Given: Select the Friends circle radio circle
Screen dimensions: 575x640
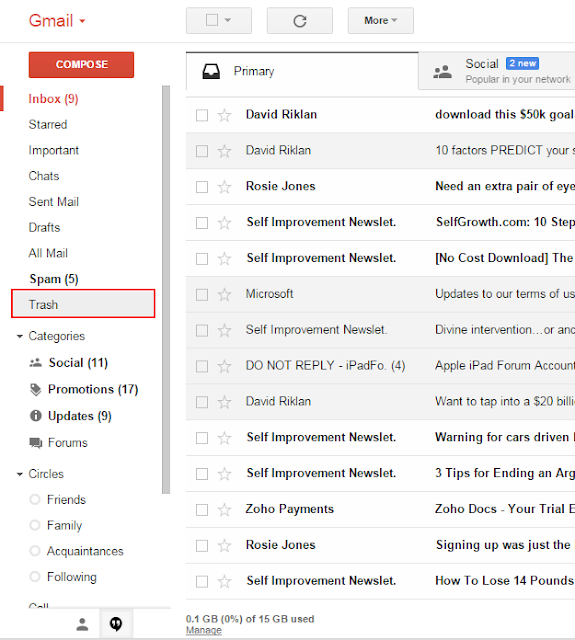Looking at the screenshot, I should [x=35, y=499].
